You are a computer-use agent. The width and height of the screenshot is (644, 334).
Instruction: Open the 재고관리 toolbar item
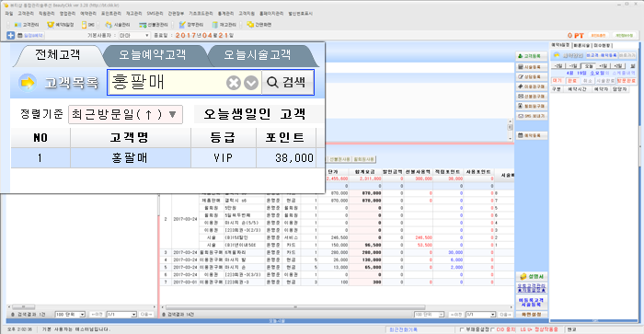(x=224, y=25)
